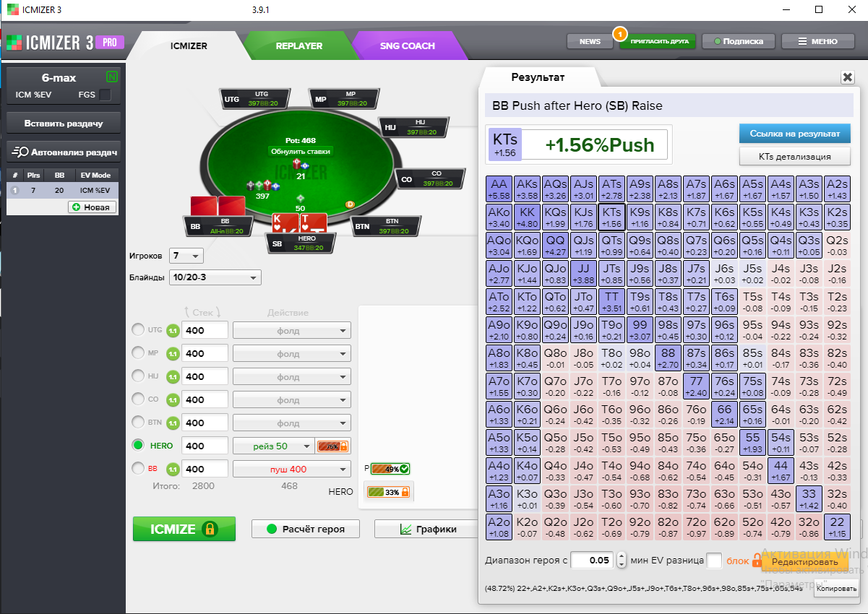868x614 pixels.
Task: Click the 397 chip stack on table
Action: click(x=262, y=186)
